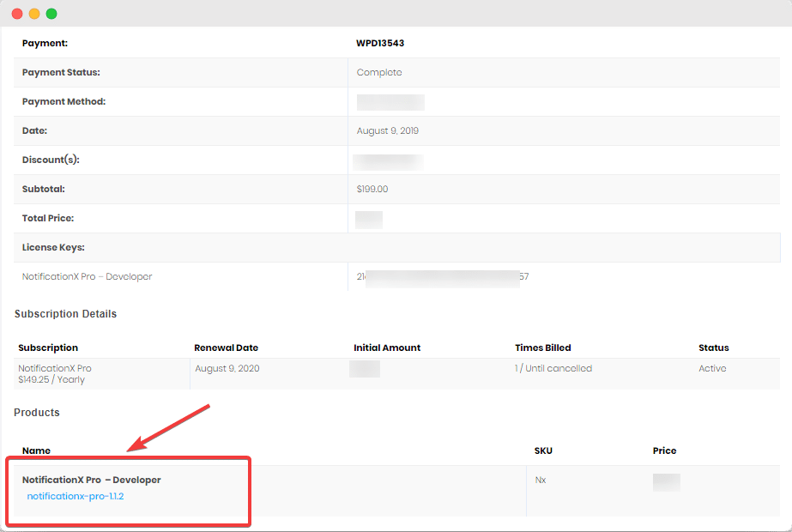Click the 'Complete' payment status value
The height and width of the screenshot is (532, 792).
pos(379,72)
